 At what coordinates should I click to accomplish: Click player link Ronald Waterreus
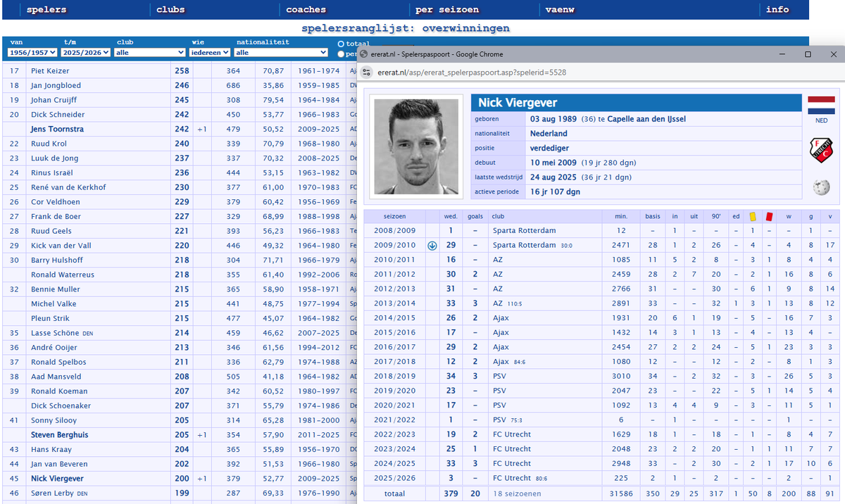pyautogui.click(x=62, y=275)
